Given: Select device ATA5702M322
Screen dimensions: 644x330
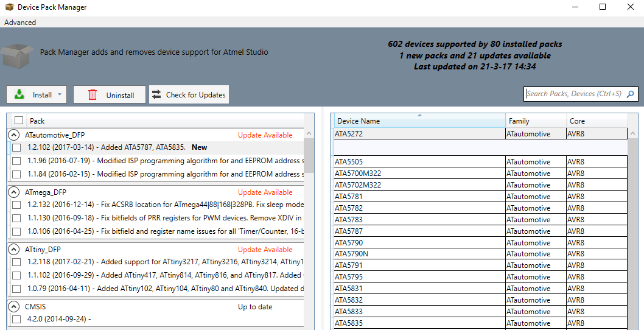Looking at the screenshot, I should pyautogui.click(x=480, y=184).
